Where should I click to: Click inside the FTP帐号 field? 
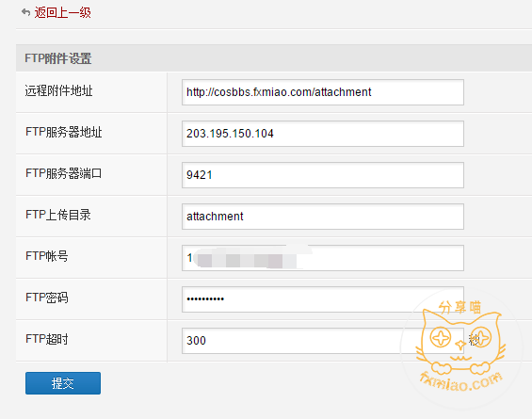(x=323, y=258)
